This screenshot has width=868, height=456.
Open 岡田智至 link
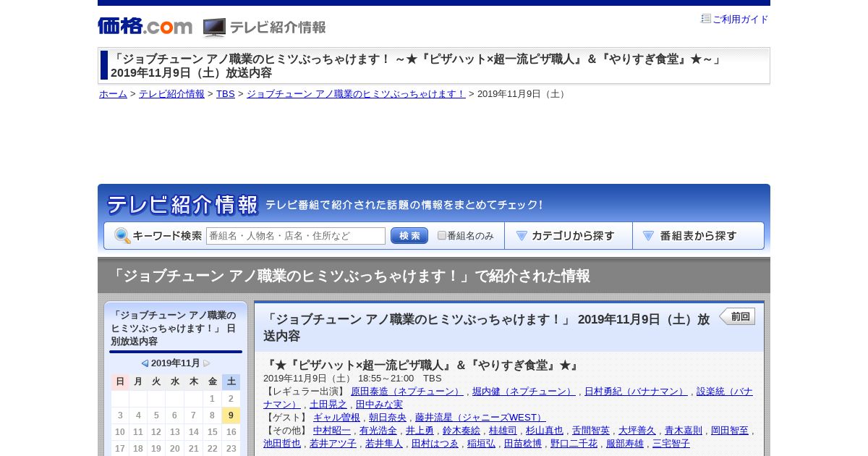(730, 431)
